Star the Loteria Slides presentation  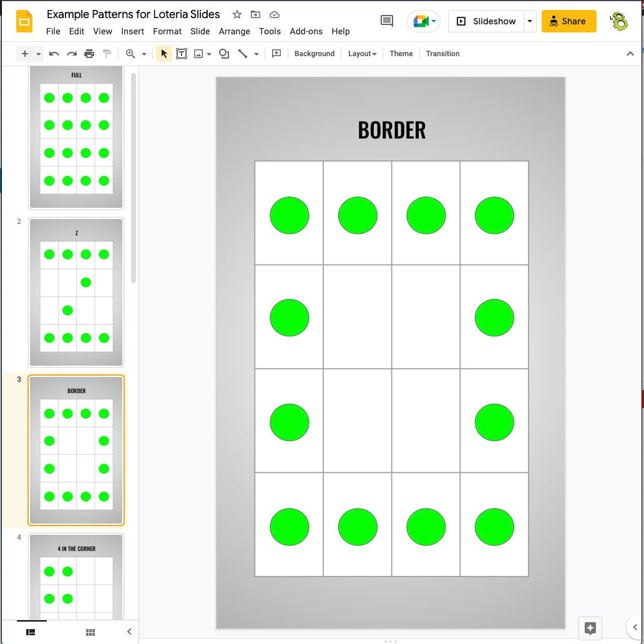pos(237,14)
